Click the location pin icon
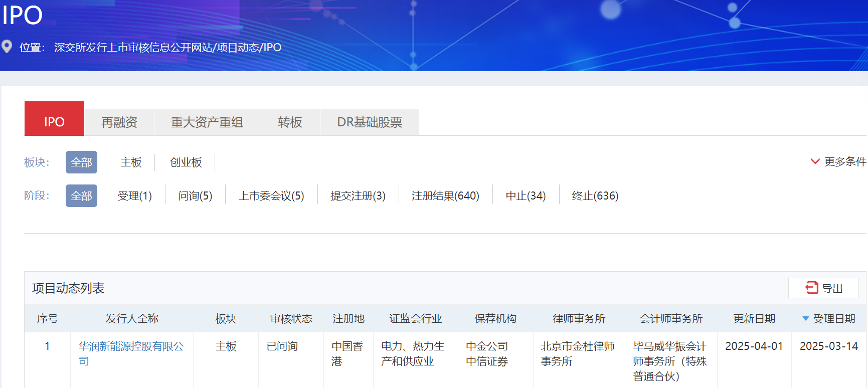 coord(7,47)
